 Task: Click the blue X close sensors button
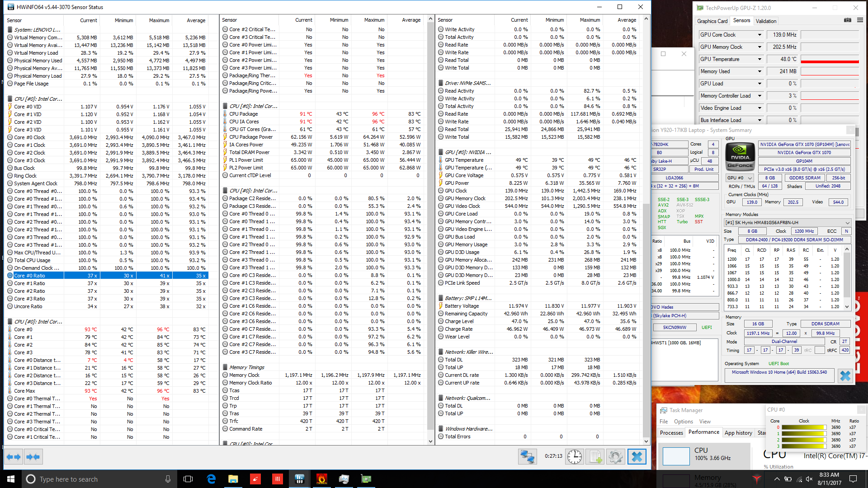[x=637, y=457]
